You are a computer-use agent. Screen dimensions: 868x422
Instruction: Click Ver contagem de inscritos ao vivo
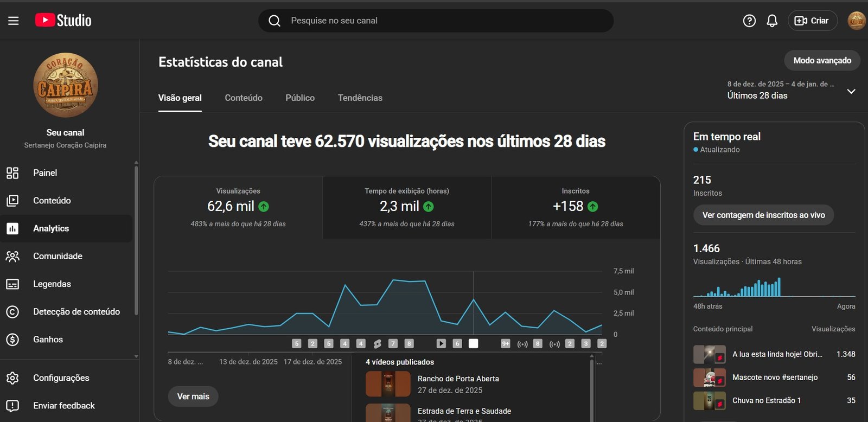pos(764,215)
